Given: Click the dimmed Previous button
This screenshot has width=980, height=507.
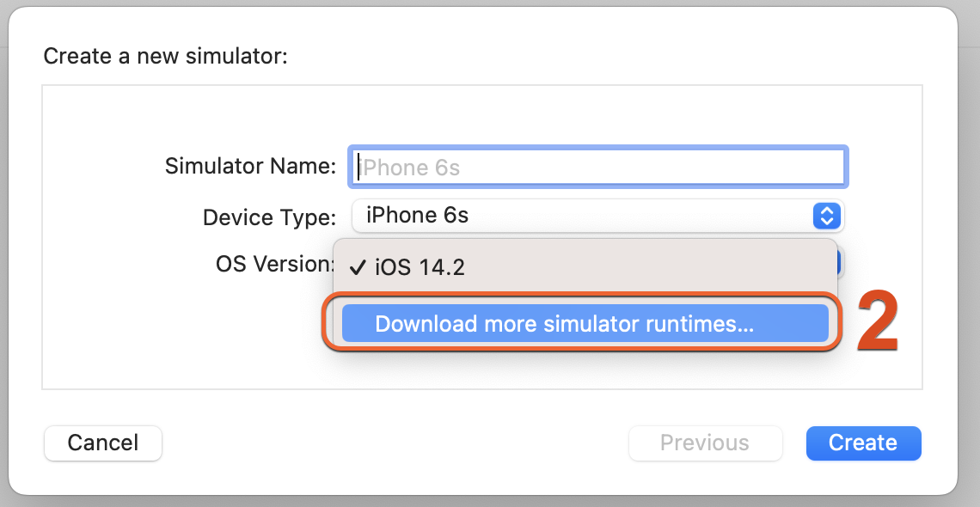Looking at the screenshot, I should [x=705, y=443].
